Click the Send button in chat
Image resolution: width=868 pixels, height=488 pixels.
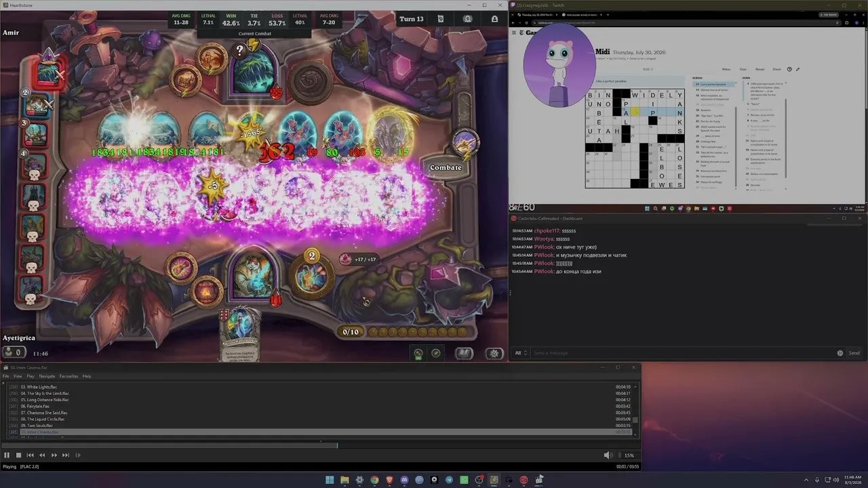tap(854, 353)
